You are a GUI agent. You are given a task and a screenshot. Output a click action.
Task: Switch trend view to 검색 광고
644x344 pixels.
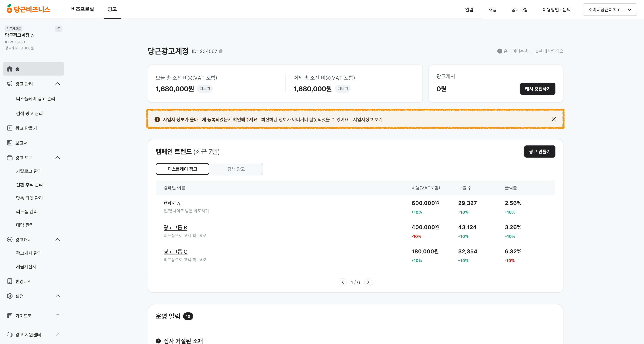(x=236, y=169)
